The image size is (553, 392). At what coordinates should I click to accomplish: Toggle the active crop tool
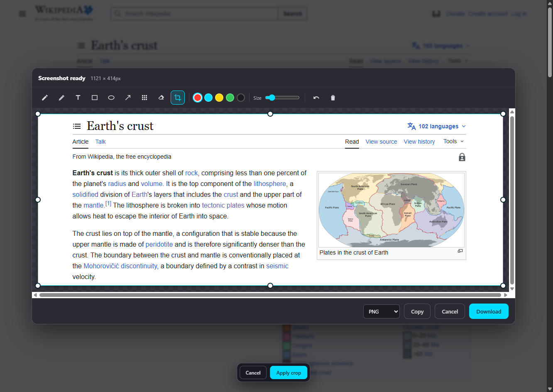click(178, 98)
